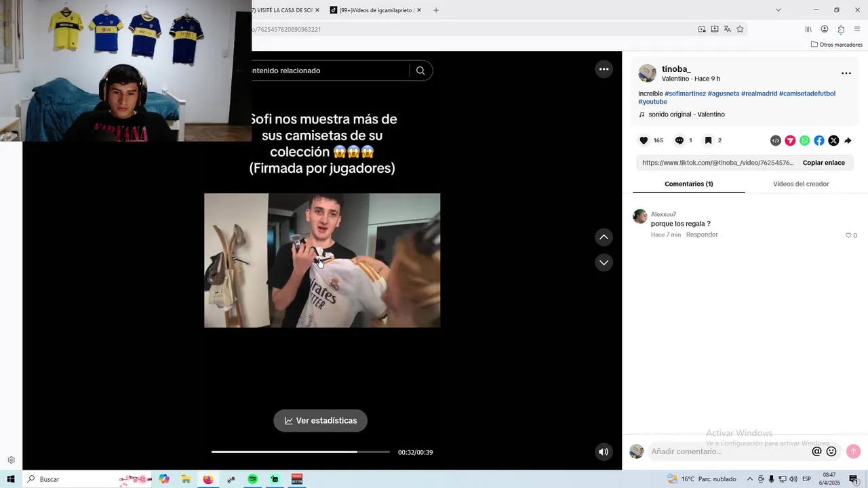Switch to the Comentarios (1) tab
Image resolution: width=868 pixels, height=488 pixels.
(688, 184)
